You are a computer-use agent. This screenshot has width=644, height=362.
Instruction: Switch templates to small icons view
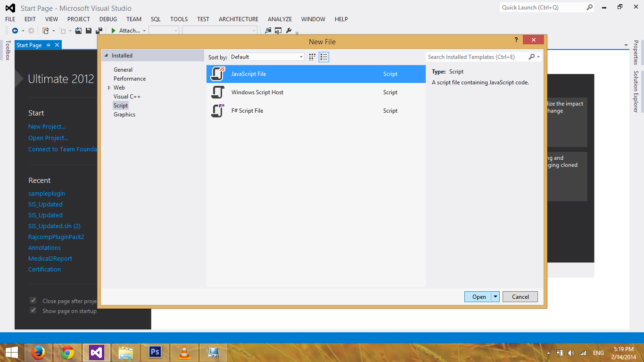point(312,57)
